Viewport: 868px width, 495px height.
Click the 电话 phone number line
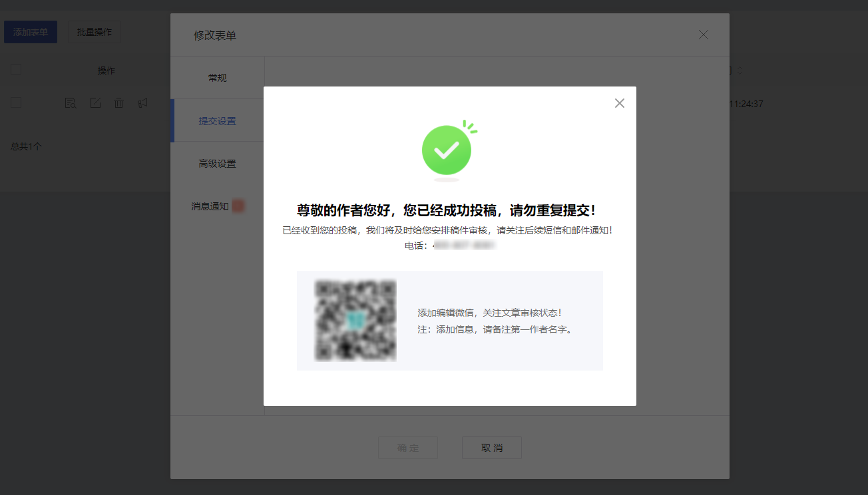tap(450, 246)
